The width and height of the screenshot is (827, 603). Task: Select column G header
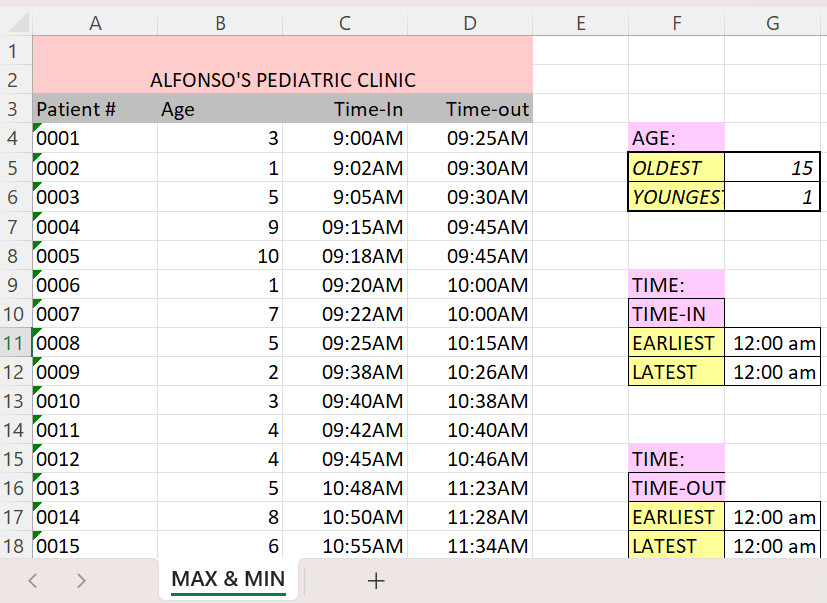click(x=773, y=23)
